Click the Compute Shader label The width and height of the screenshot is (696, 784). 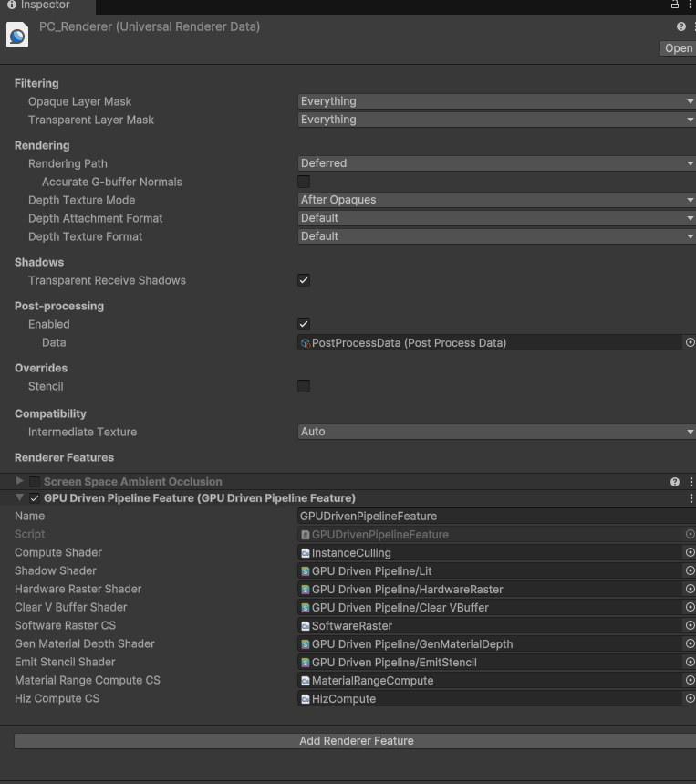pyautogui.click(x=58, y=552)
